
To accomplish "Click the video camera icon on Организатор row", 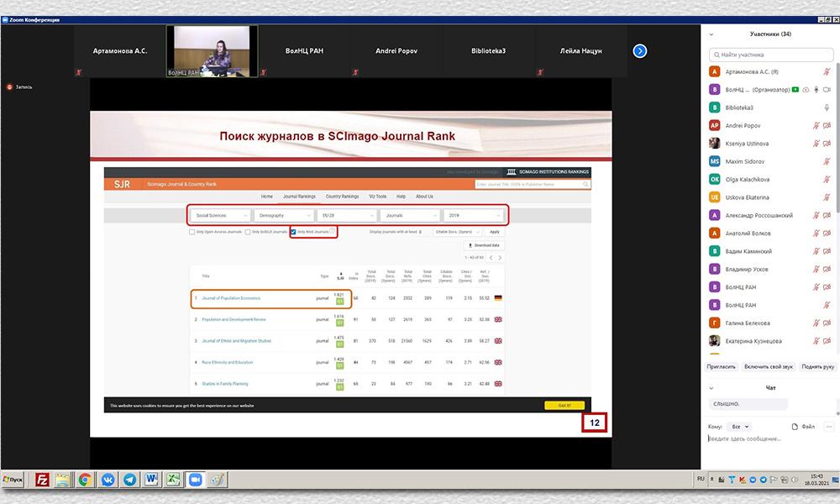I will tap(827, 89).
